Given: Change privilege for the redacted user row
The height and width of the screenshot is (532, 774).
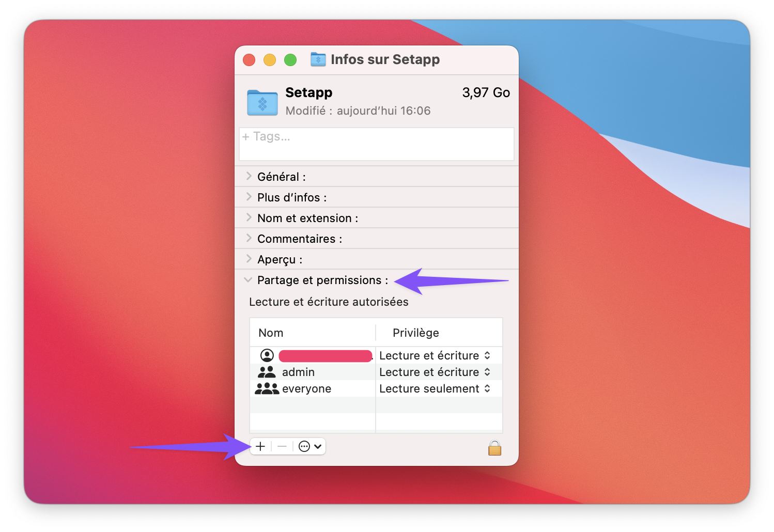Looking at the screenshot, I should tap(435, 355).
